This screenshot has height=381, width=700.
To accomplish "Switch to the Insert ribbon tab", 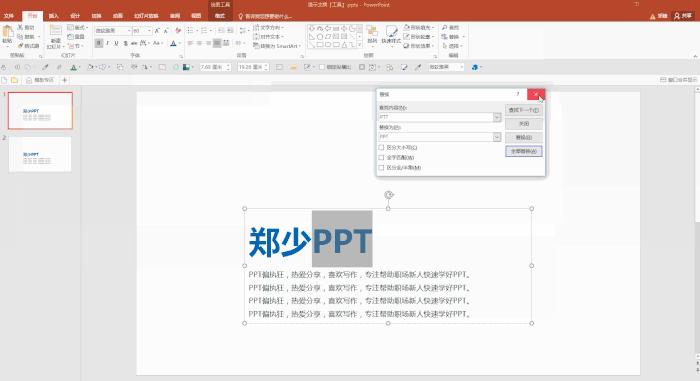I will (54, 16).
